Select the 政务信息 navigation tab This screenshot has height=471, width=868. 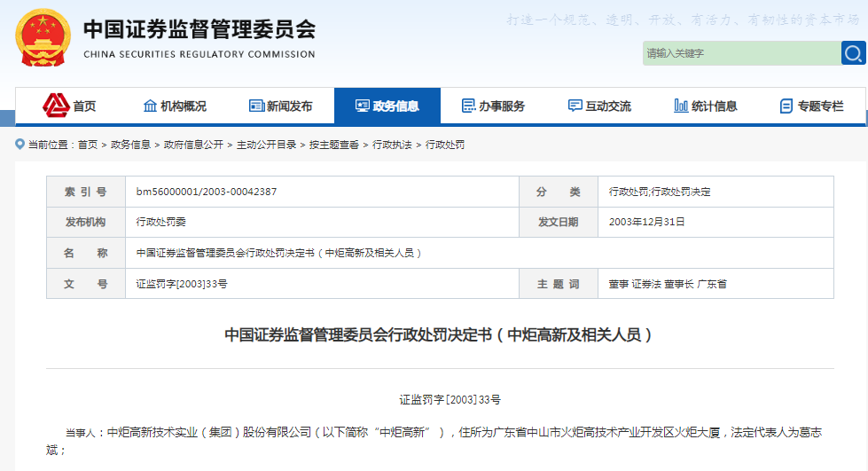387,106
